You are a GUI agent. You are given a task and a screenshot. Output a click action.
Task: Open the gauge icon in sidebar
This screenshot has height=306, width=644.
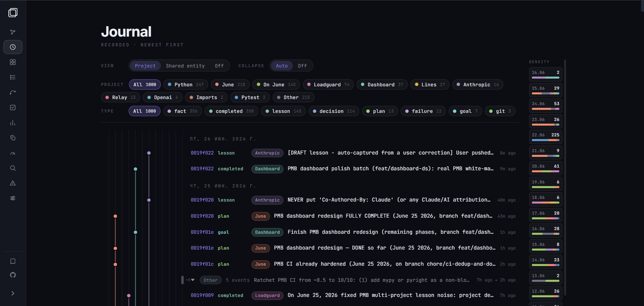pyautogui.click(x=13, y=153)
